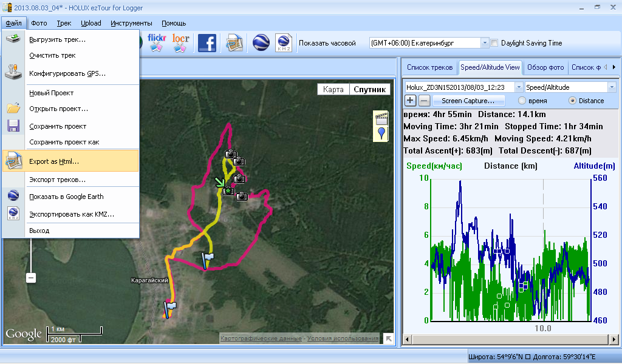Open the Помощь menu
This screenshot has width=622, height=364.
click(x=174, y=24)
